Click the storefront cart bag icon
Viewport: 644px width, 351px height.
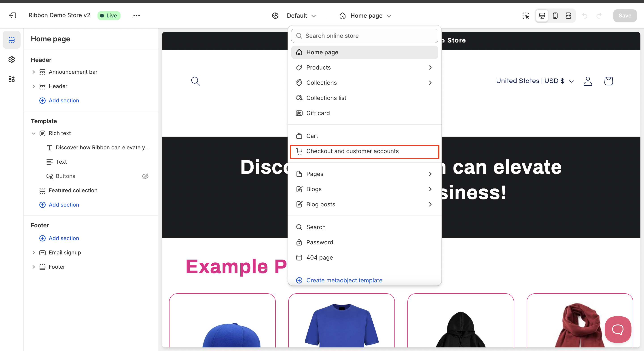click(608, 81)
